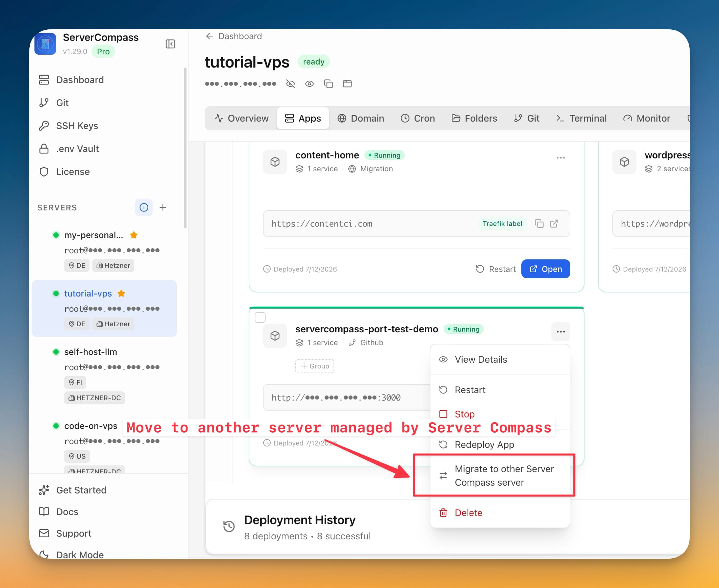Click the ServerCompass app logo
The image size is (719, 588).
coord(45,44)
